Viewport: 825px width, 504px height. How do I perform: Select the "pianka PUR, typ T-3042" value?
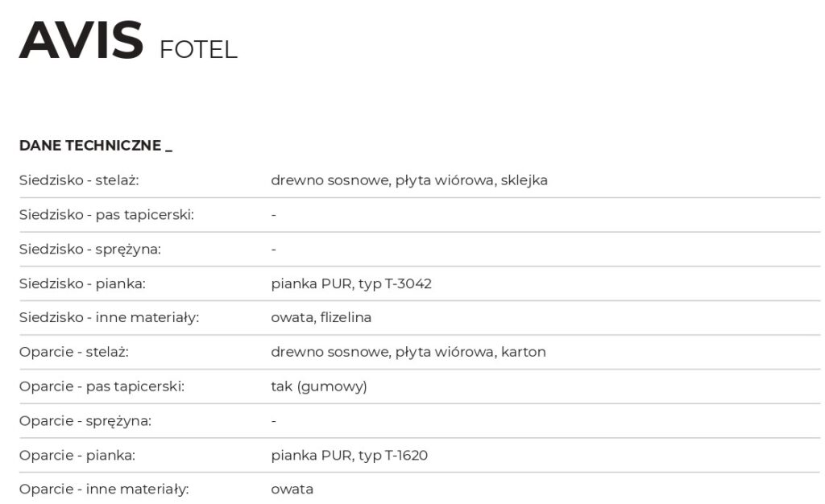tap(350, 283)
